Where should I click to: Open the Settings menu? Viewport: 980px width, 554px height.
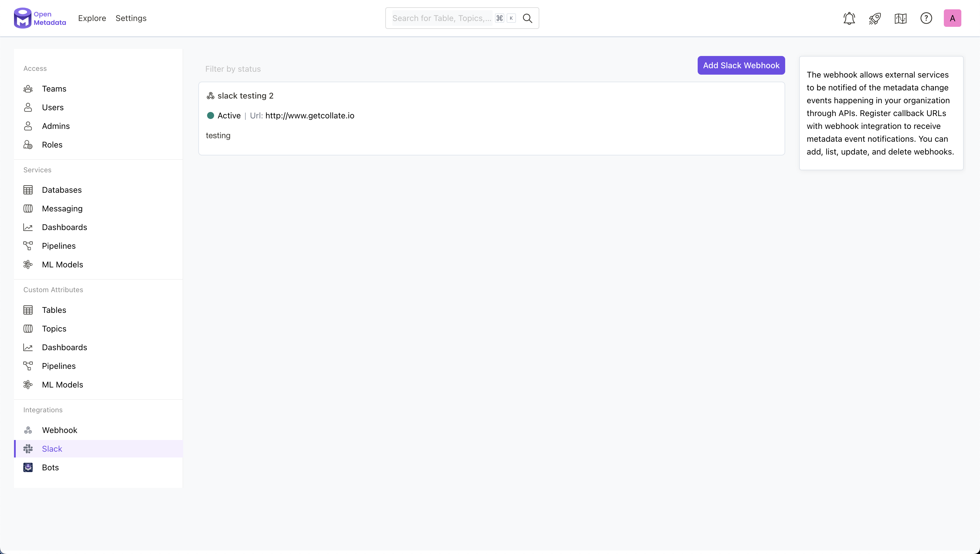pos(131,18)
